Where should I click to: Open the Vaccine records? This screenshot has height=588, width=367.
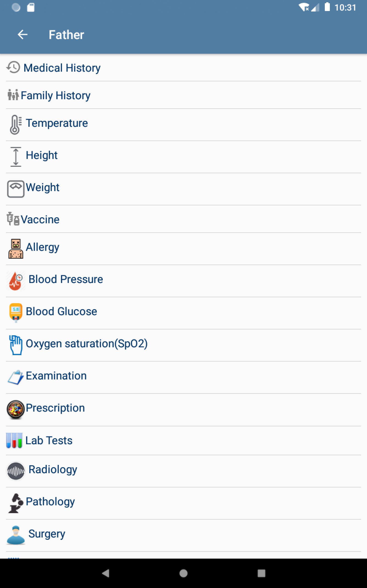[40, 220]
